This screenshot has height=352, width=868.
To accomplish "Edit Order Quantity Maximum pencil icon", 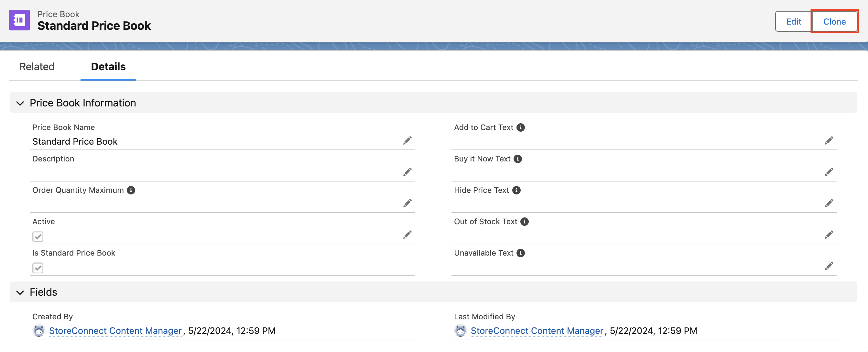I will tap(407, 203).
